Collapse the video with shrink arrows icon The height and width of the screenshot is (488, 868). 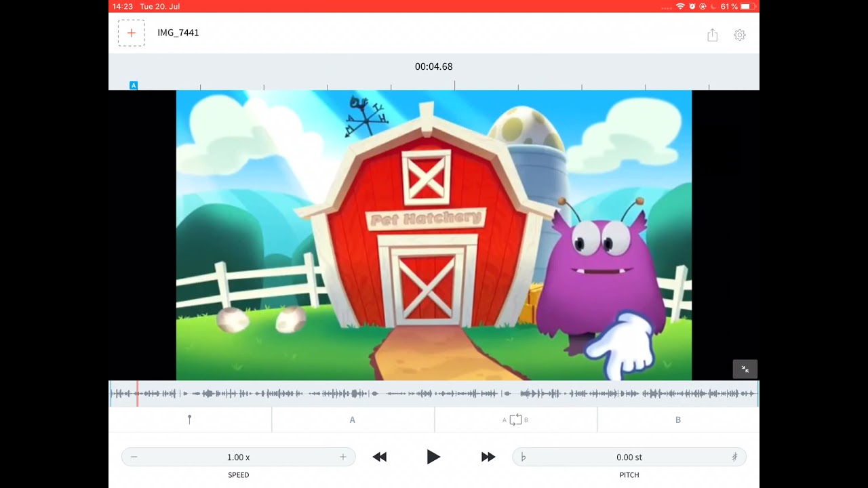tap(745, 369)
